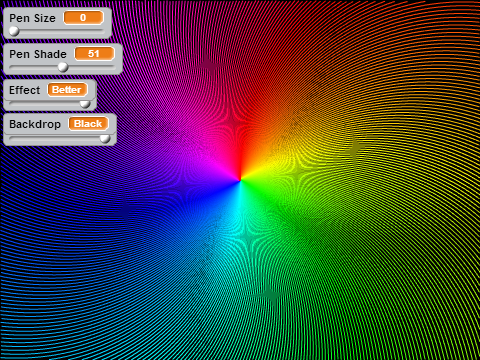Screen dimensions: 480x360
Task: Click the Effect label
Action: click(x=25, y=90)
